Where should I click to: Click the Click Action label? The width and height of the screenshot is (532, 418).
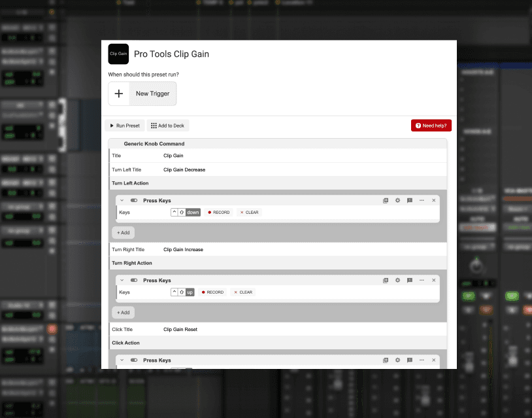pyautogui.click(x=125, y=343)
